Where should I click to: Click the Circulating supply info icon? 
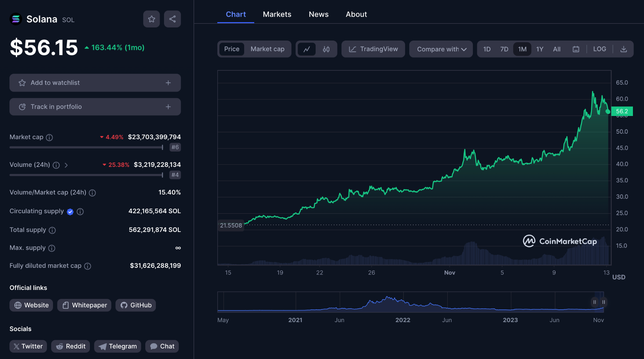pos(80,212)
